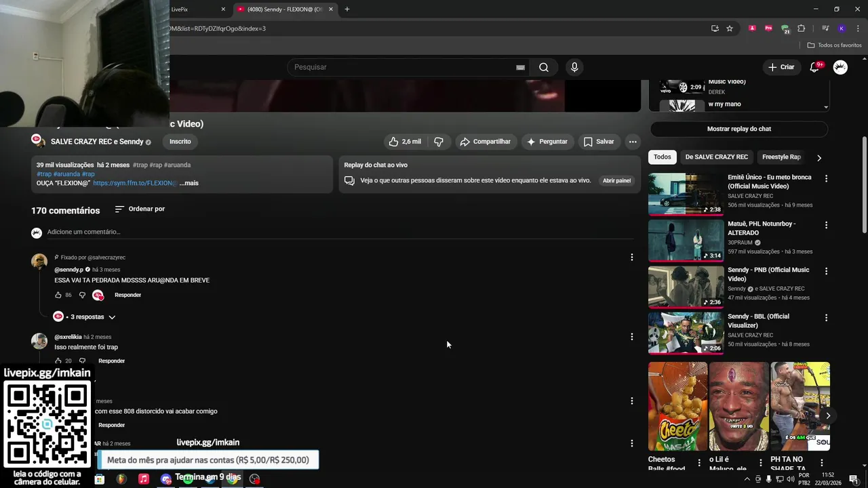Open FL Studio taskbar icon

121,479
